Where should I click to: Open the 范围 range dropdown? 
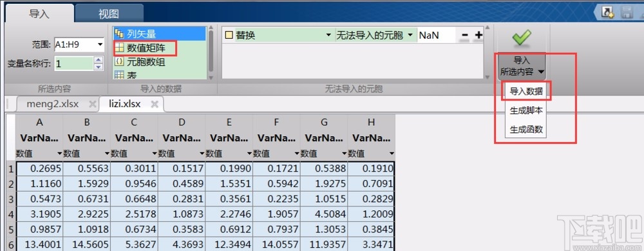click(100, 45)
